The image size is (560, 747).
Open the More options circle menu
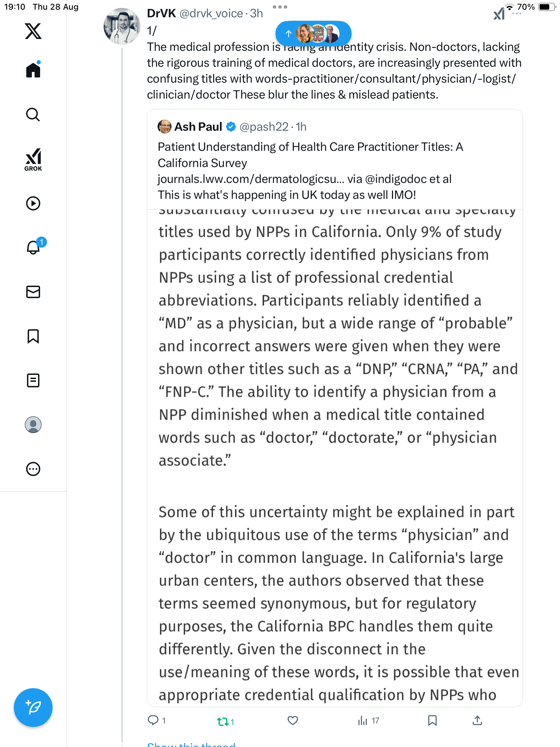pos(33,469)
